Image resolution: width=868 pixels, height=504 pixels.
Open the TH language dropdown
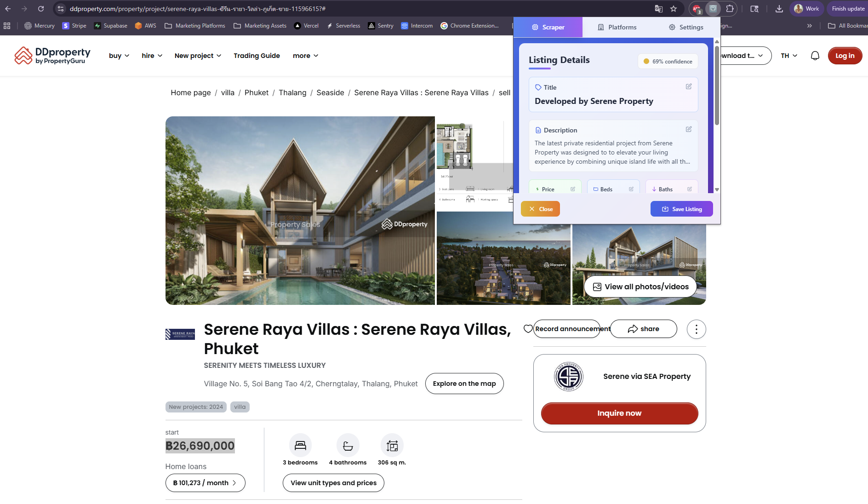coord(789,56)
